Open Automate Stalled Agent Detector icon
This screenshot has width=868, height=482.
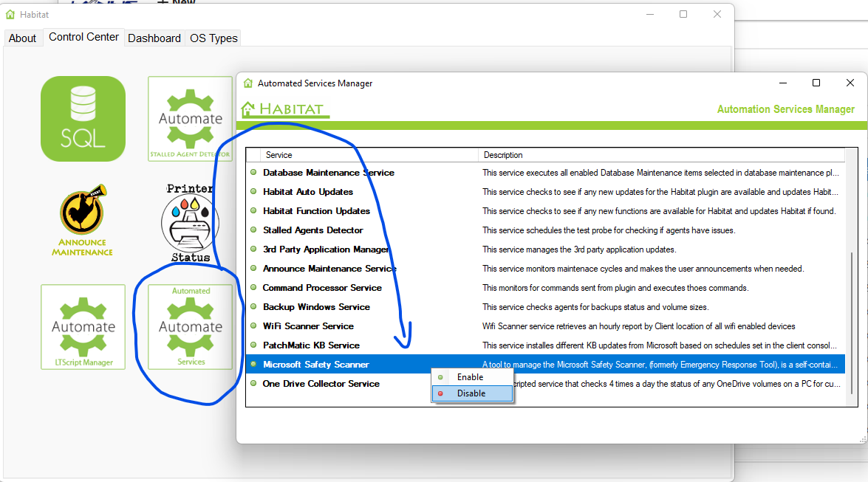pos(191,119)
